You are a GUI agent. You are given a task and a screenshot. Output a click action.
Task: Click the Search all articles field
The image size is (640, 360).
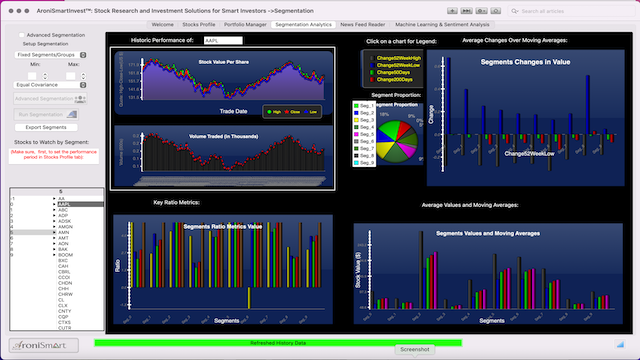(569, 11)
